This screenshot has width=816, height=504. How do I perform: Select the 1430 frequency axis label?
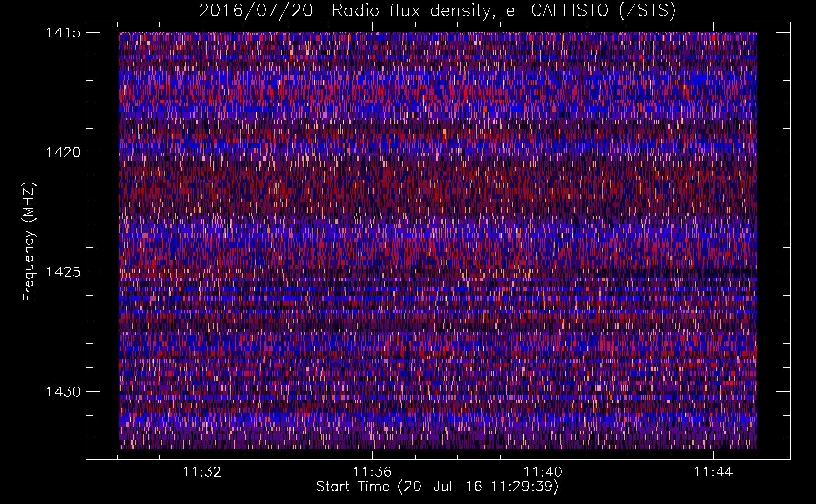click(63, 392)
